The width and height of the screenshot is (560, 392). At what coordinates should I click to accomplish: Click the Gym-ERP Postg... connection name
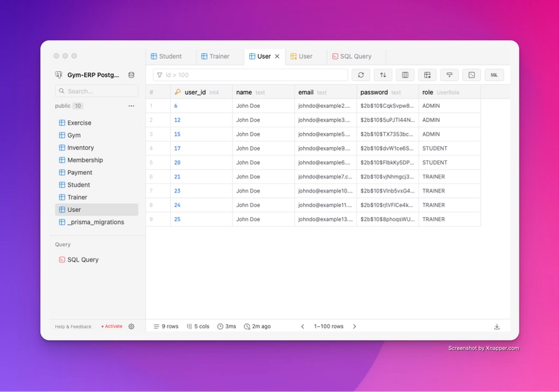(x=93, y=75)
